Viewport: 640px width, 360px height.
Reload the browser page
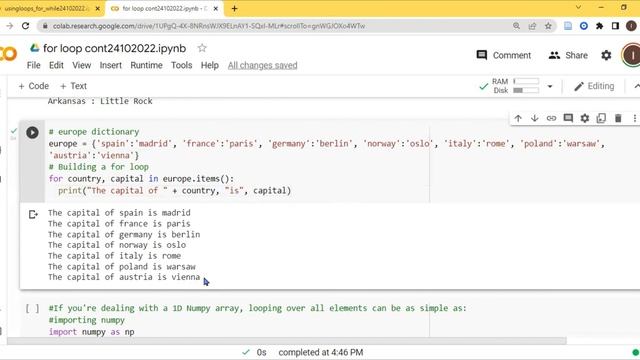click(25, 26)
